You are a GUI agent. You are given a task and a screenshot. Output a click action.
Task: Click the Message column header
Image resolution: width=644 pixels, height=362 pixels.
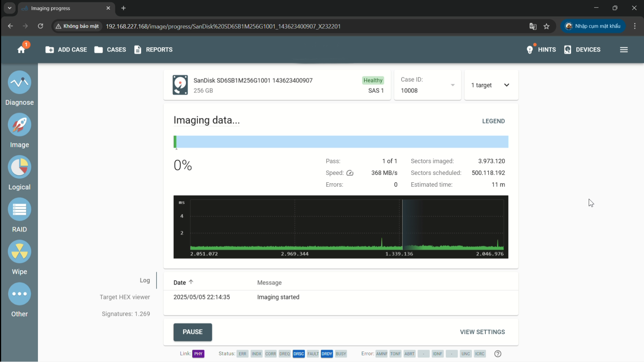270,283
